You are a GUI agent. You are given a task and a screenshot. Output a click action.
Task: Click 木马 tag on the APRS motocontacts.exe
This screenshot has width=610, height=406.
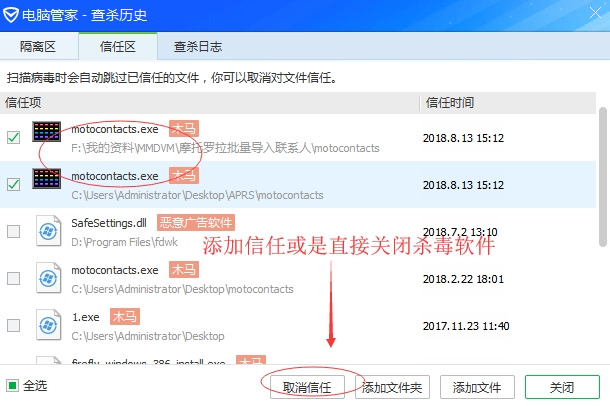(184, 176)
